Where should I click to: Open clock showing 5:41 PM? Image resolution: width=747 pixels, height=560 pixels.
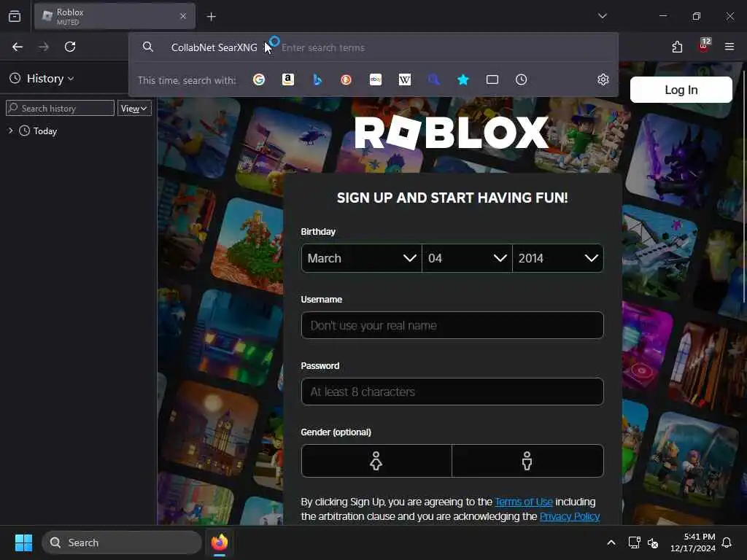click(x=693, y=542)
